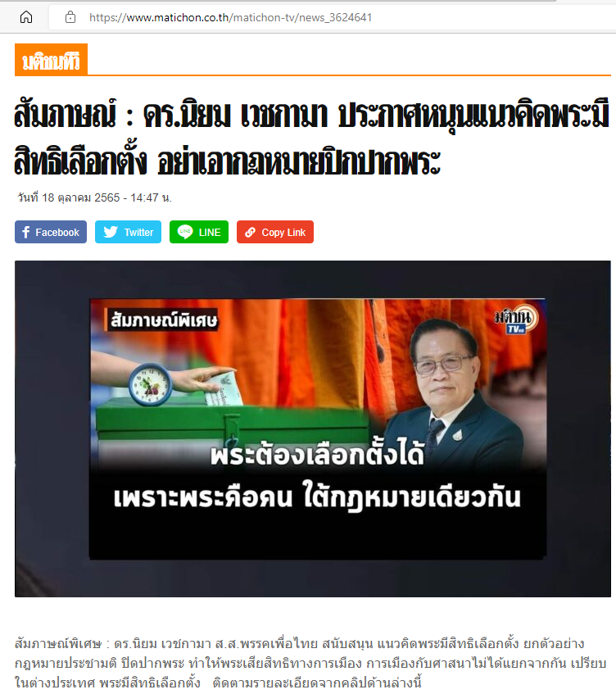
Task: Click the Matichon TV logo on thumbnail
Action: pos(516,319)
